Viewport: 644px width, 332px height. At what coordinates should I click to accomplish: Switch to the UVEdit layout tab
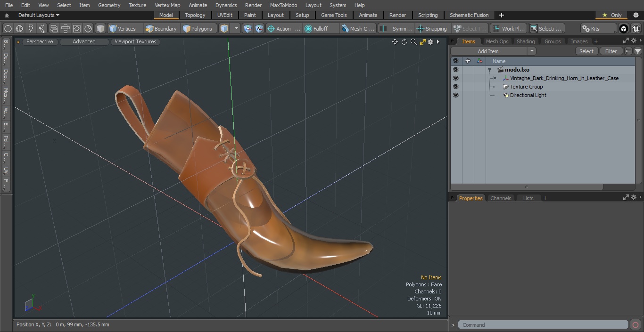[224, 15]
